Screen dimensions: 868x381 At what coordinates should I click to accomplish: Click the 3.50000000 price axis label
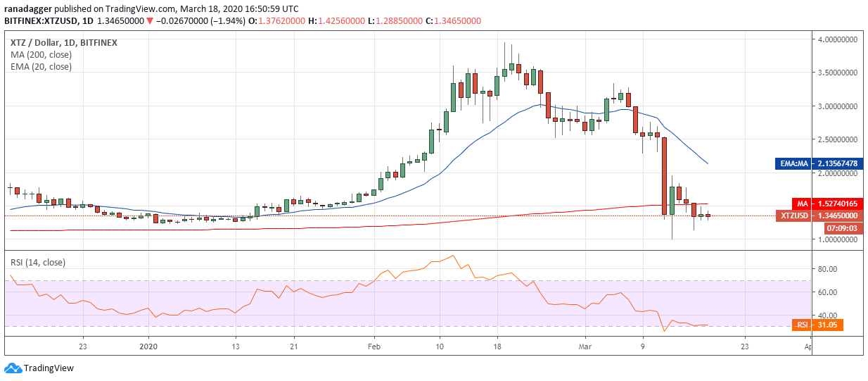[836, 73]
